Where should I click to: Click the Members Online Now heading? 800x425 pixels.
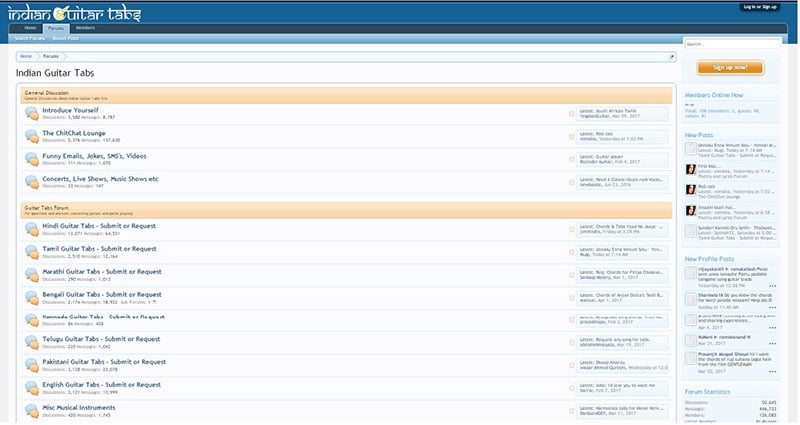(714, 95)
